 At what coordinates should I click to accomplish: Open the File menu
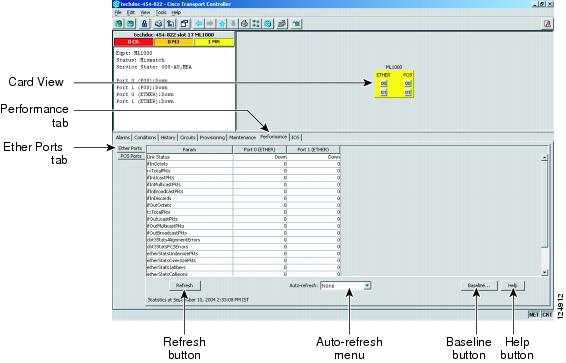118,12
